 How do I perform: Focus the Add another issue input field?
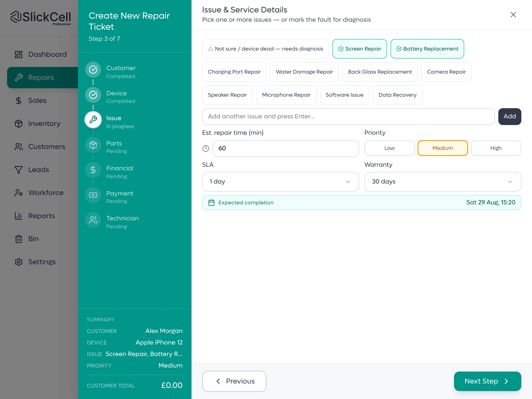coord(348,117)
